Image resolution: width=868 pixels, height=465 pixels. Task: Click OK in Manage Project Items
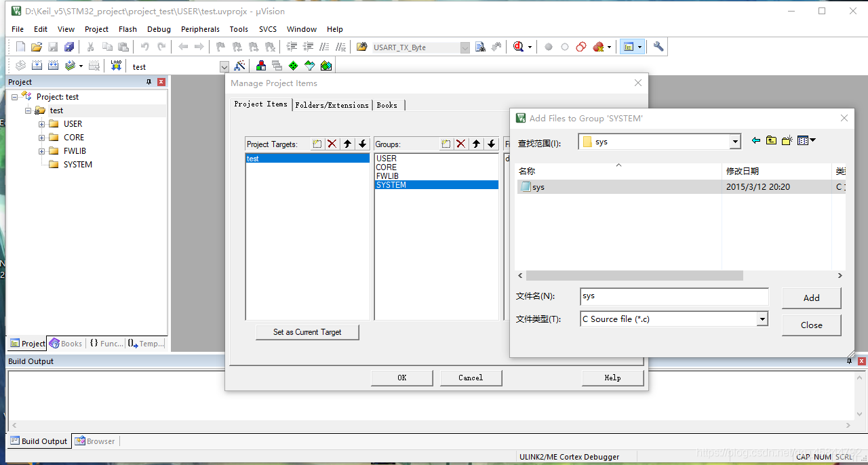[402, 378]
